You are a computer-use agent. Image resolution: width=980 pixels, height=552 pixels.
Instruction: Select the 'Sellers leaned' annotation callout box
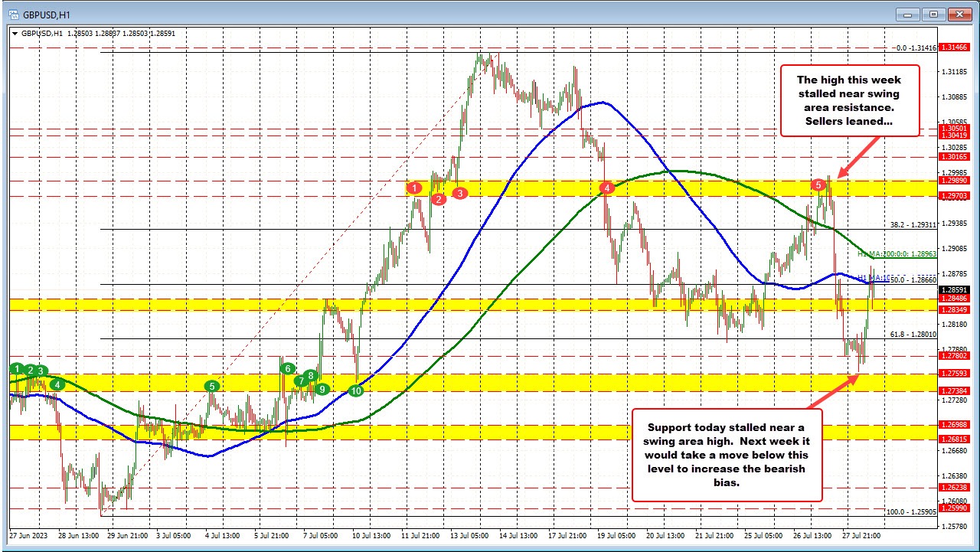pos(850,100)
